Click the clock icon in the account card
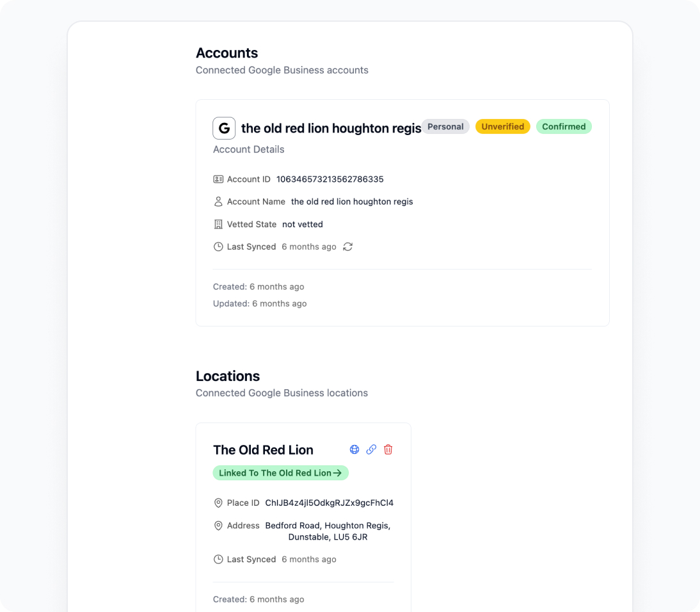700x612 pixels. click(x=218, y=246)
